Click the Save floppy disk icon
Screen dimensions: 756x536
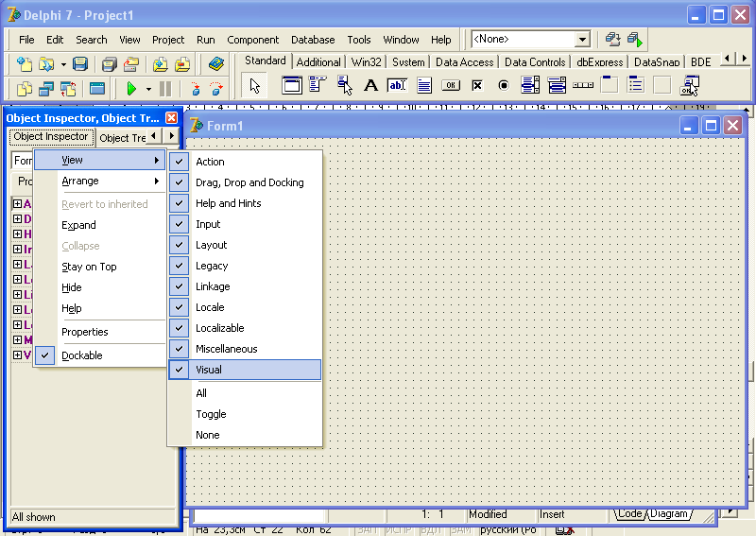[80, 64]
